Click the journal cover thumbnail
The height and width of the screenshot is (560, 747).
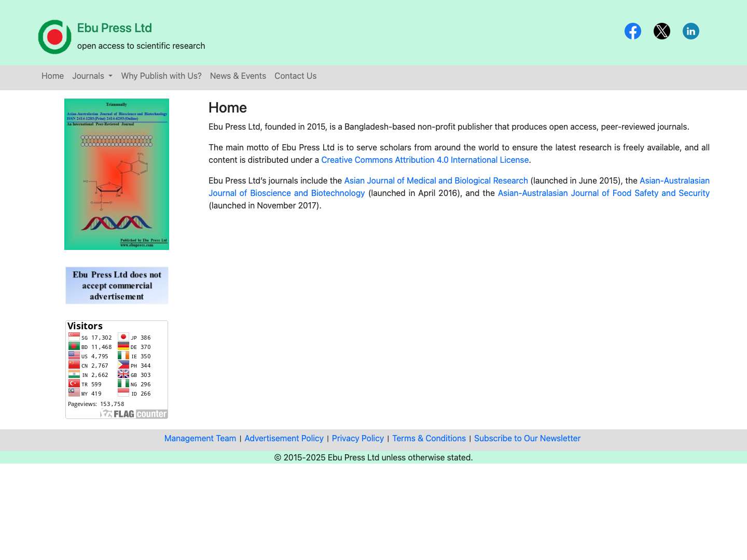pos(116,174)
